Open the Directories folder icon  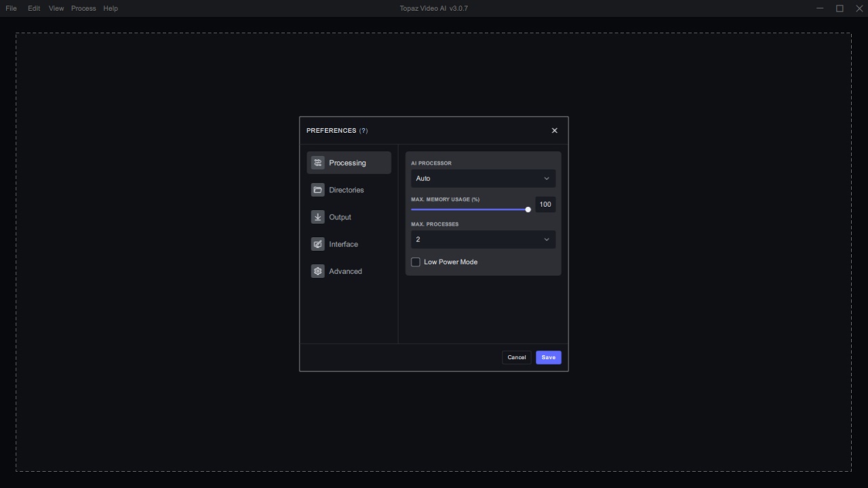click(x=317, y=190)
